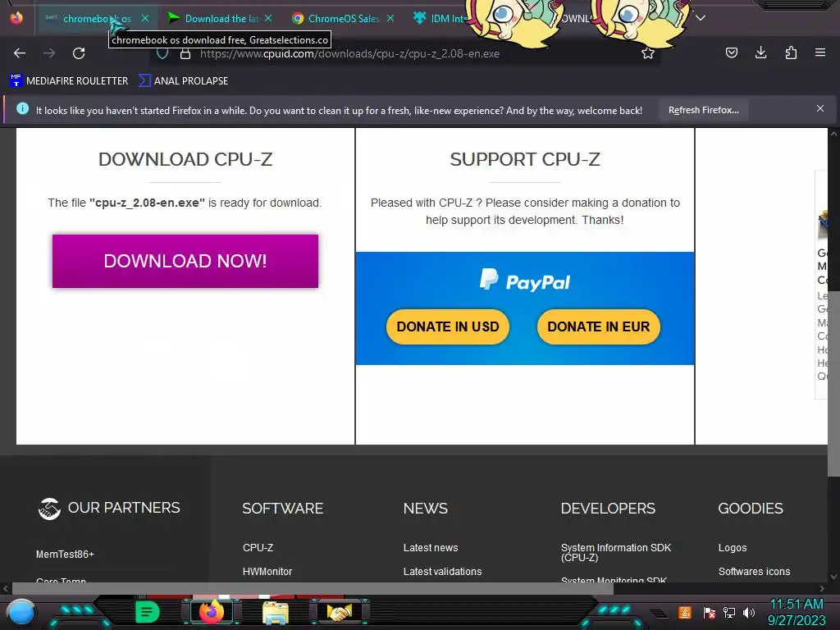Click the DONATE IN EUR button

pyautogui.click(x=598, y=326)
